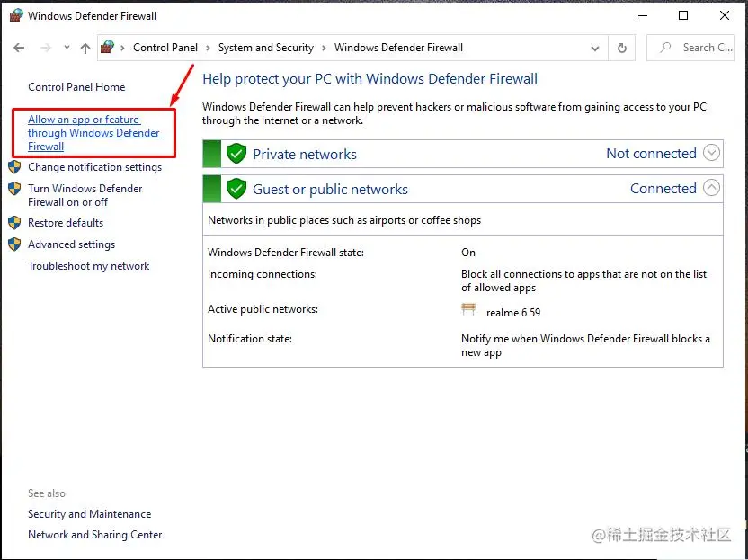Click the search magnifier icon
The width and height of the screenshot is (748, 560).
[x=665, y=48]
